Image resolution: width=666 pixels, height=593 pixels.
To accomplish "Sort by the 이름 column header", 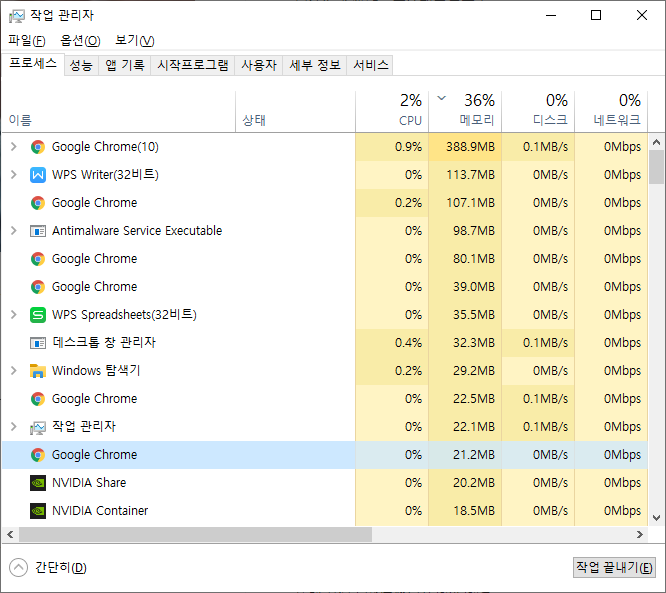I will tap(119, 111).
